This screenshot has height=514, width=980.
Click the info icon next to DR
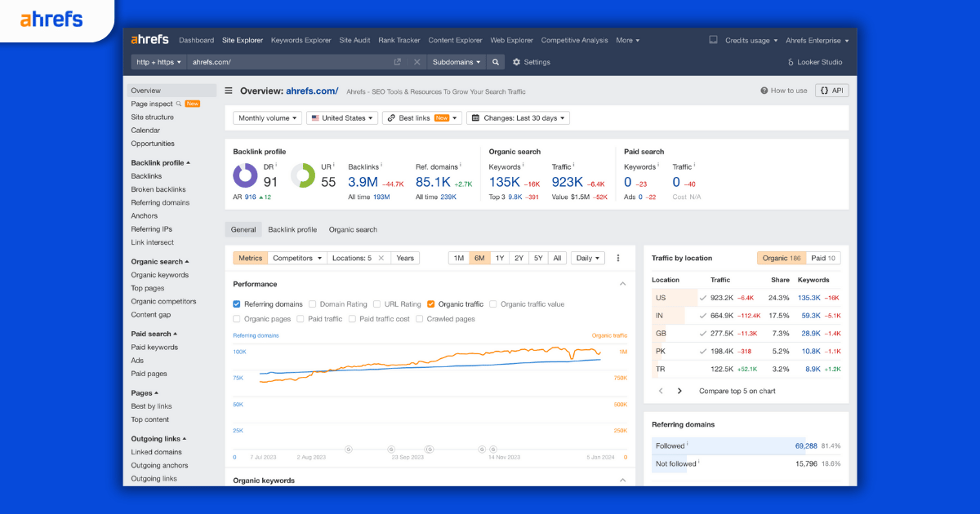coord(278,166)
